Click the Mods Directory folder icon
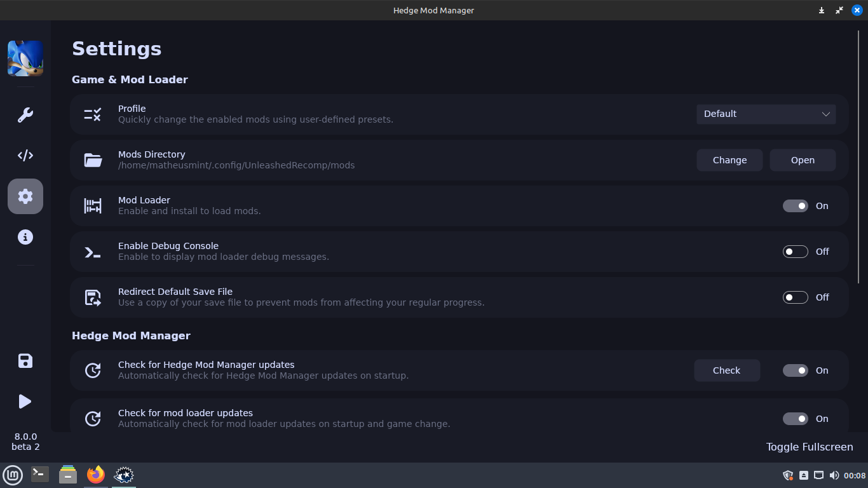 pos(93,160)
